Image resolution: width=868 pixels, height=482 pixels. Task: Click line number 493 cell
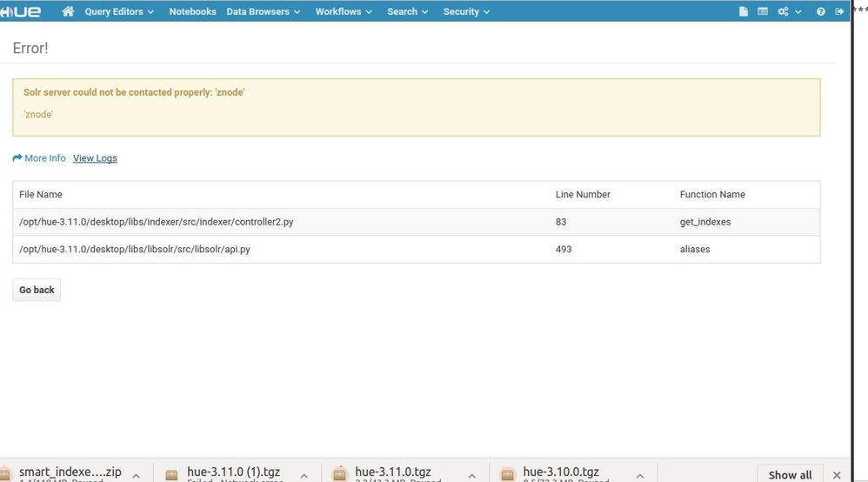pyautogui.click(x=611, y=250)
